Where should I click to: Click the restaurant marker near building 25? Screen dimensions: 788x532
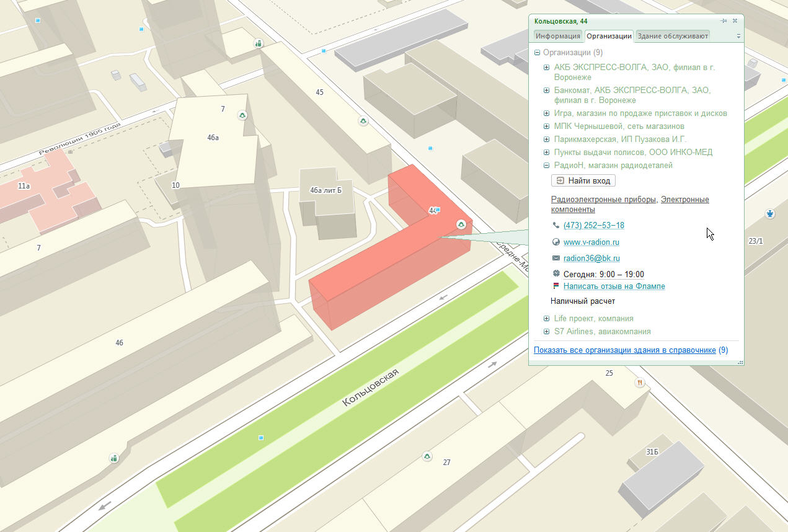point(640,383)
